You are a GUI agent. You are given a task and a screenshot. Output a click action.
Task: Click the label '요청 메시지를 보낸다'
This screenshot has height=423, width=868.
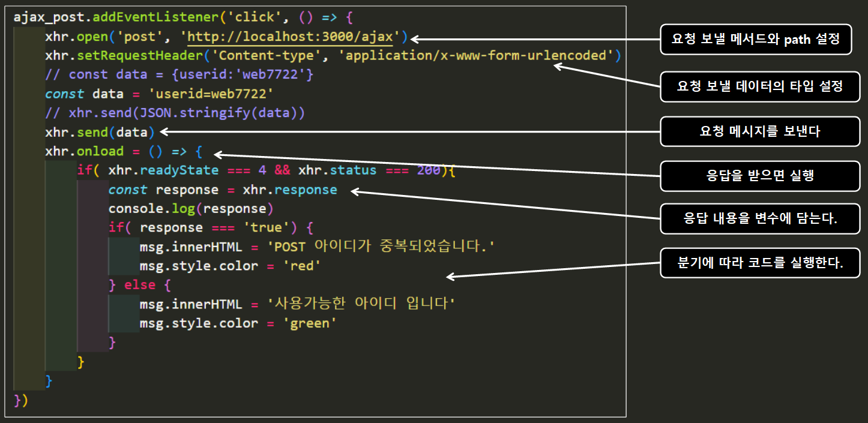point(760,131)
